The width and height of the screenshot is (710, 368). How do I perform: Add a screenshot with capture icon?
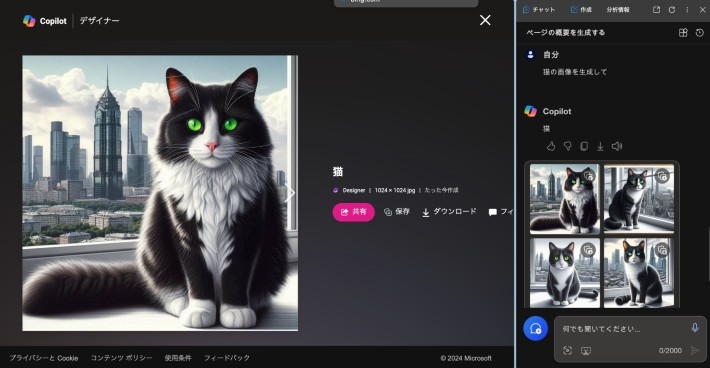(567, 350)
